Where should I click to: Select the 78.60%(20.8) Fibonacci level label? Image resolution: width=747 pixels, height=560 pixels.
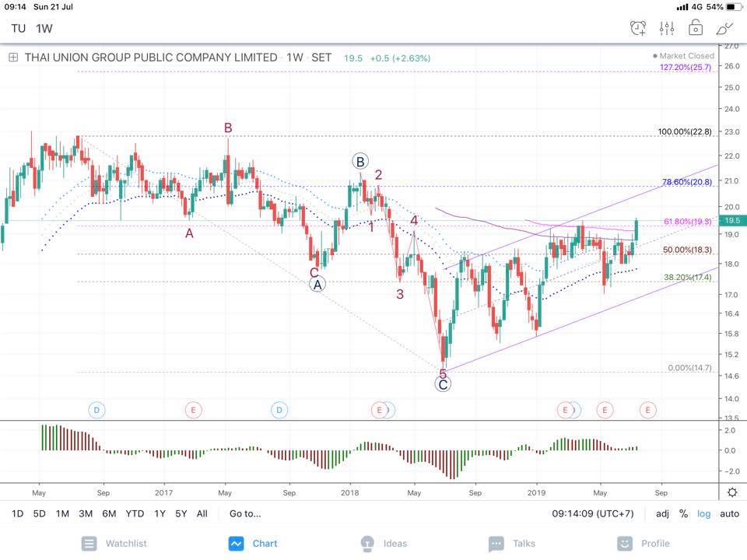(x=687, y=182)
